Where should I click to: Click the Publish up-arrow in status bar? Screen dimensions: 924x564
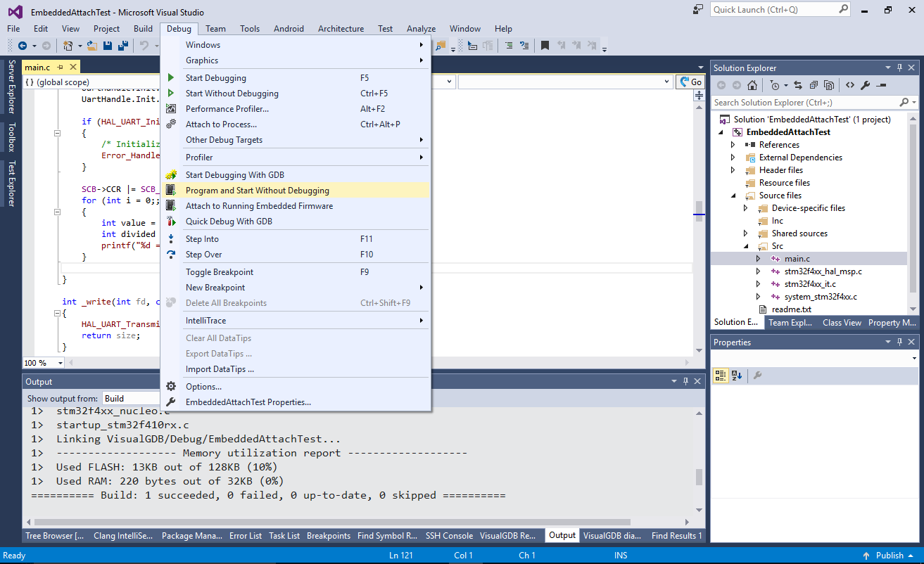point(866,556)
